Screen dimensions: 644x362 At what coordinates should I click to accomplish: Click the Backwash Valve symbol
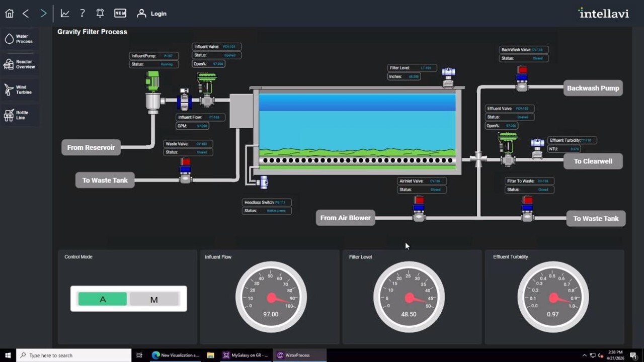[x=522, y=78]
